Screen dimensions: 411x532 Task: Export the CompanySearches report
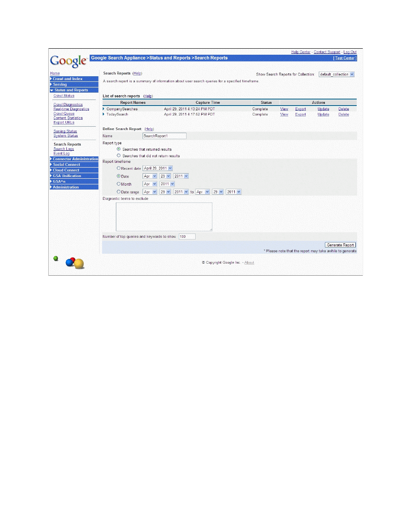click(300, 109)
